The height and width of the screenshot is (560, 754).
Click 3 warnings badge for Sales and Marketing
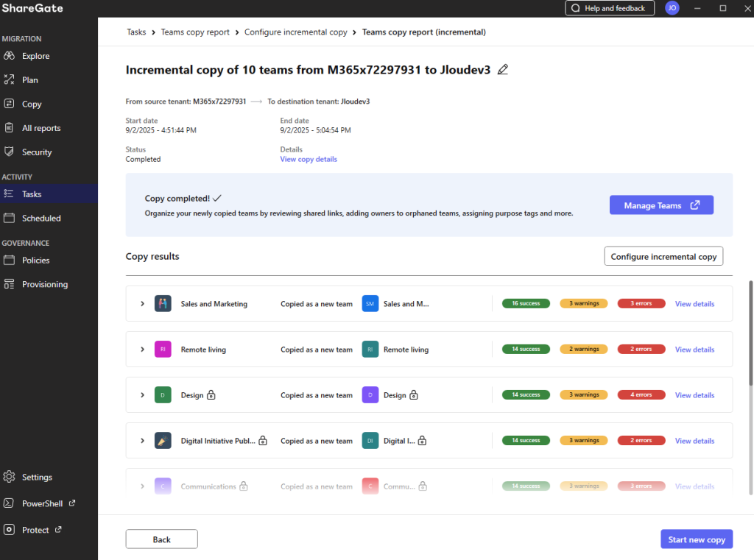pos(584,304)
